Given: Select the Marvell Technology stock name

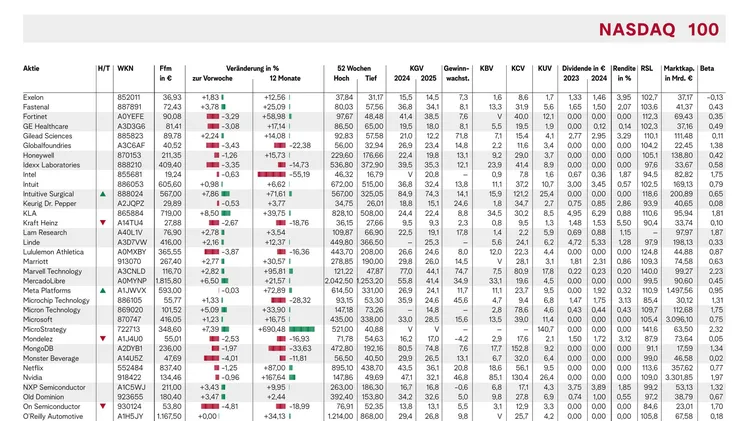Looking at the screenshot, I should (x=52, y=271).
